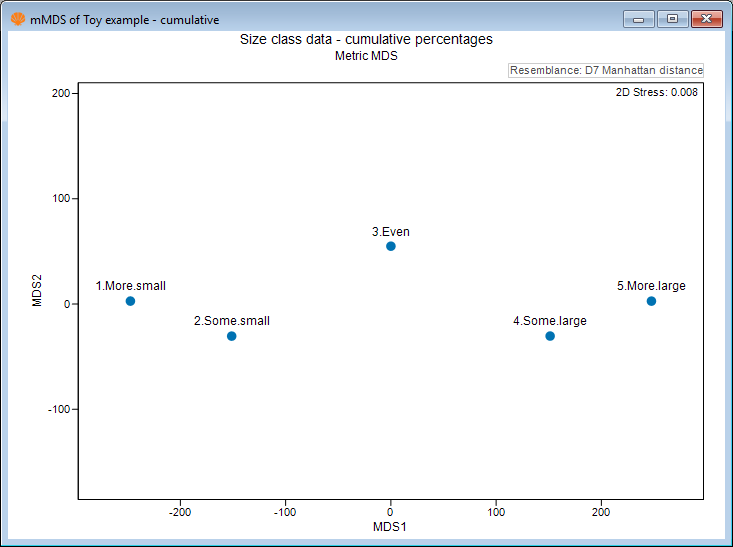Maximize the mMDS plot window
The height and width of the screenshot is (547, 733).
coord(671,18)
